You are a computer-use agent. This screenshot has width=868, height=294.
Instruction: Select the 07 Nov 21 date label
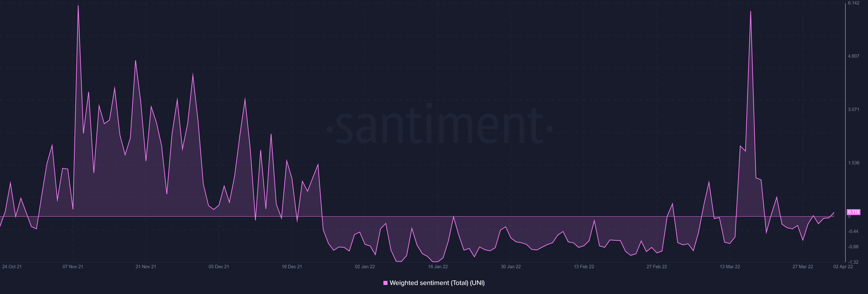[72, 266]
